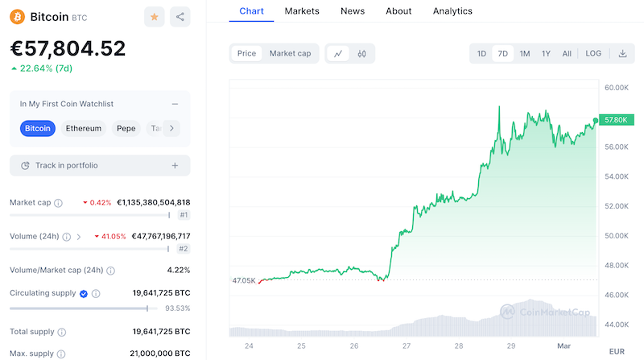The image size is (644, 360).
Task: Open the Chart tab
Action: [x=251, y=11]
